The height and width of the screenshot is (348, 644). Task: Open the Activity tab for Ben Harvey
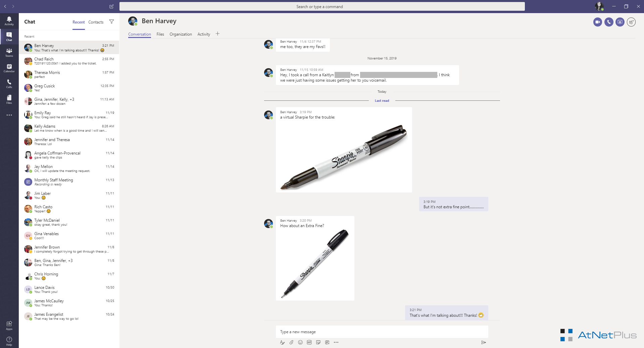204,34
